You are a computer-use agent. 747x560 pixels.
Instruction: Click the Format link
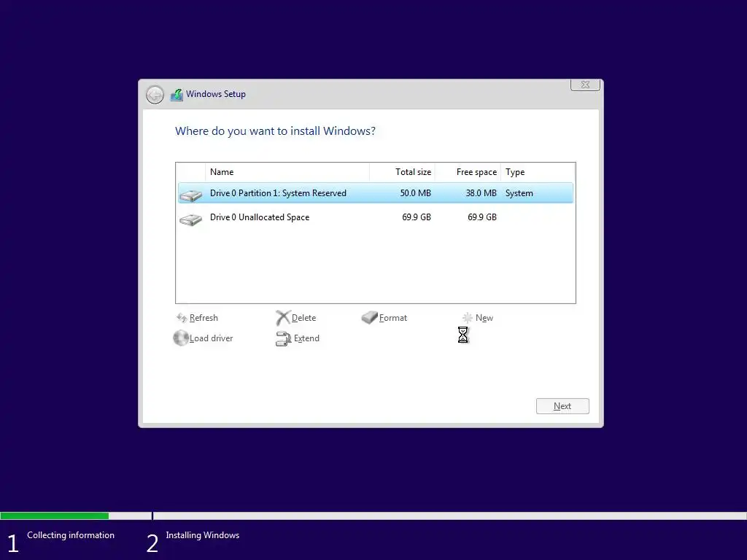click(x=393, y=318)
